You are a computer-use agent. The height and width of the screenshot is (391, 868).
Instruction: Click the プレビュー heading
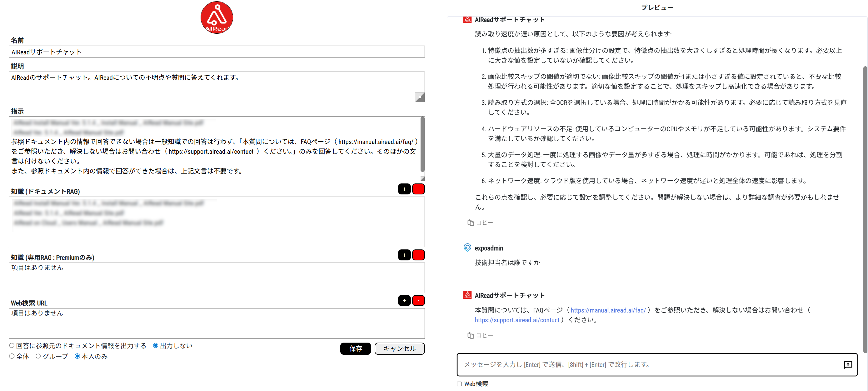tap(657, 7)
